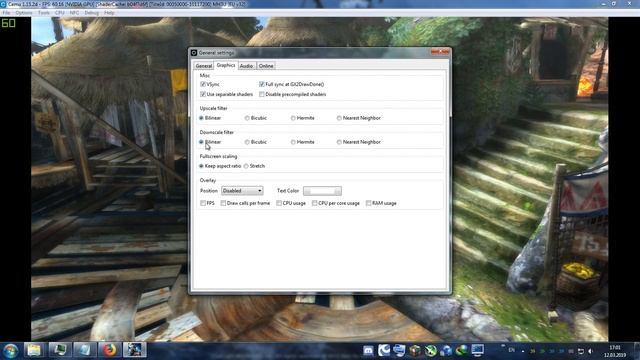Click the 60 FPS counter overlay
Image resolution: width=640 pixels, height=360 pixels.
pos(8,23)
